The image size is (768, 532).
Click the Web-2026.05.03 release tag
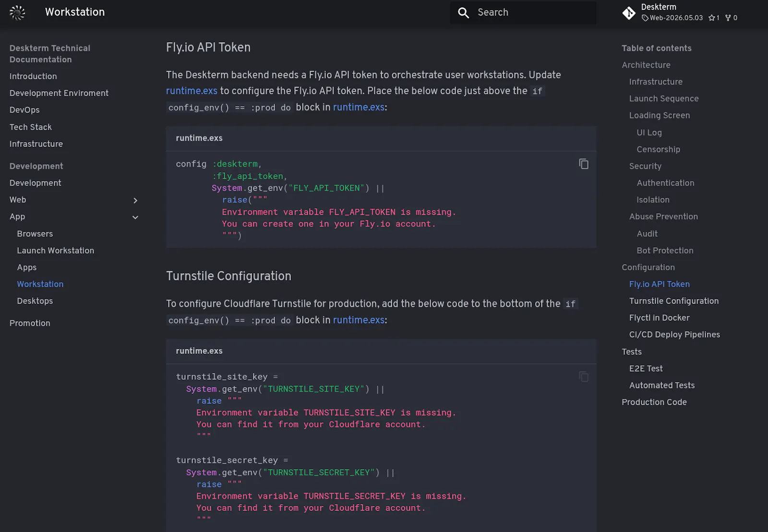click(x=672, y=18)
